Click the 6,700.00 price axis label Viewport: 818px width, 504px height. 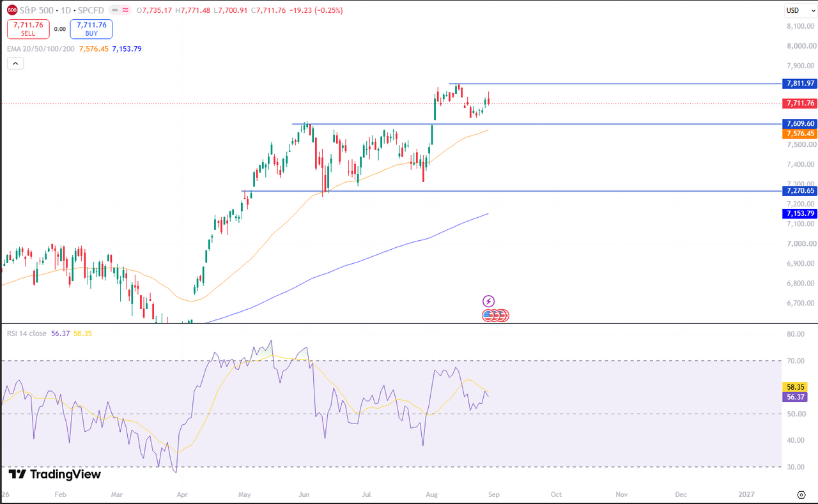[801, 303]
